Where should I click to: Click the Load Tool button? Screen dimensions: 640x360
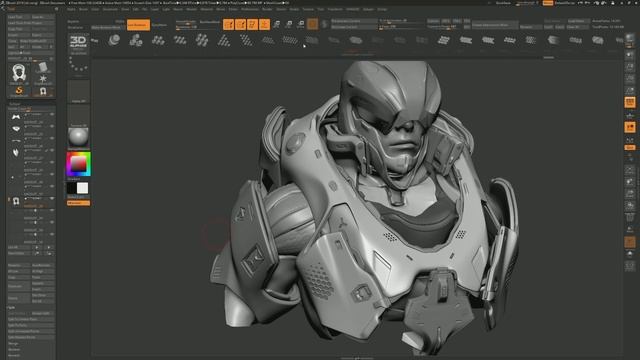[x=19, y=17]
